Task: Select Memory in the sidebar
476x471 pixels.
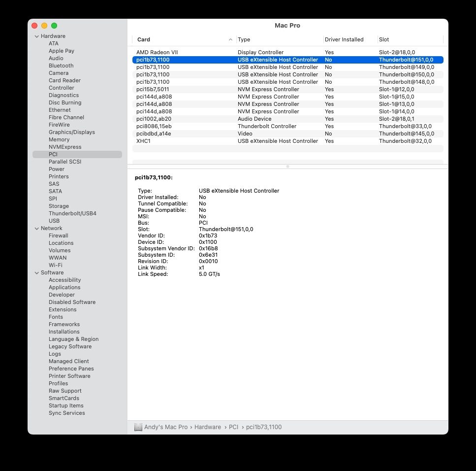Action: pos(59,139)
